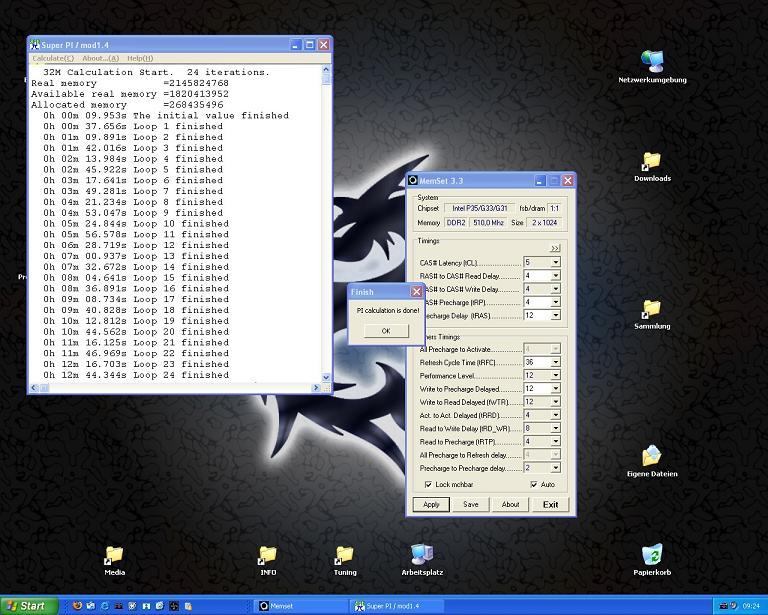Click Super PI horizontal scrollbar right arrow
768x615 pixels.
pyautogui.click(x=316, y=388)
